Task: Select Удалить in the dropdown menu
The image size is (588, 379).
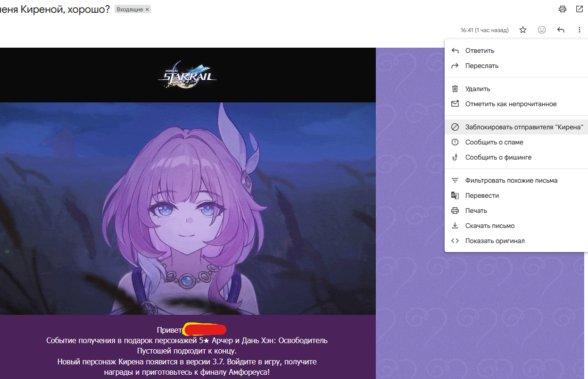Action: click(516, 89)
